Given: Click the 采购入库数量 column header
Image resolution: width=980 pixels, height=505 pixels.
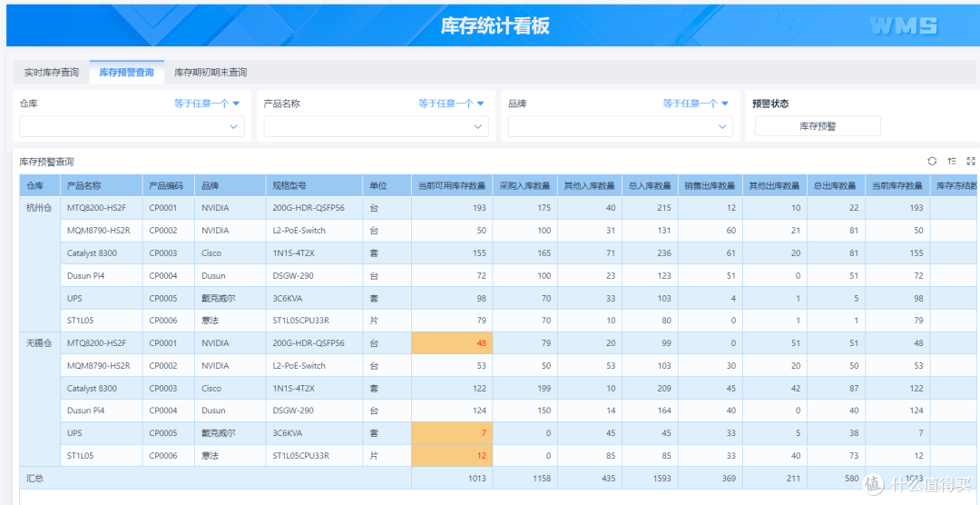Looking at the screenshot, I should (x=525, y=186).
